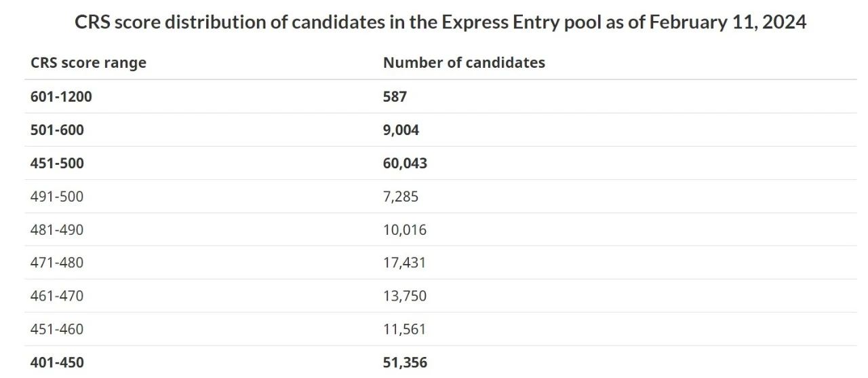Select the 451-460 score range cell
The height and width of the screenshot is (378, 868).
[x=57, y=329]
